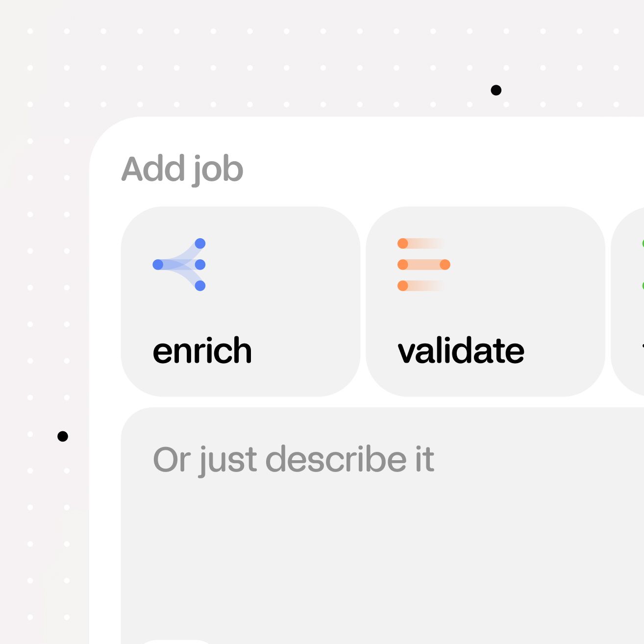Click the white pill button at bottom edge

pos(177,641)
